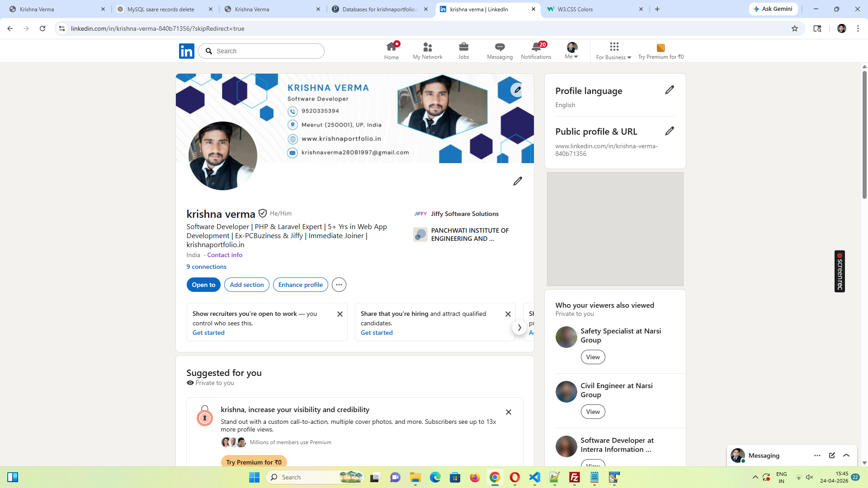The image size is (868, 488).
Task: Expand the For Business dropdown
Action: (x=613, y=51)
